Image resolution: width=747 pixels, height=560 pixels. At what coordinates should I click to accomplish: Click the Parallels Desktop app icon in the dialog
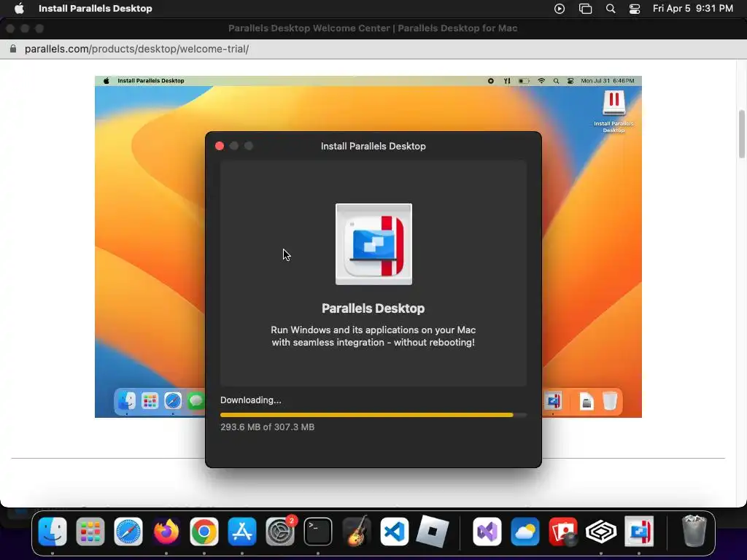pyautogui.click(x=373, y=244)
